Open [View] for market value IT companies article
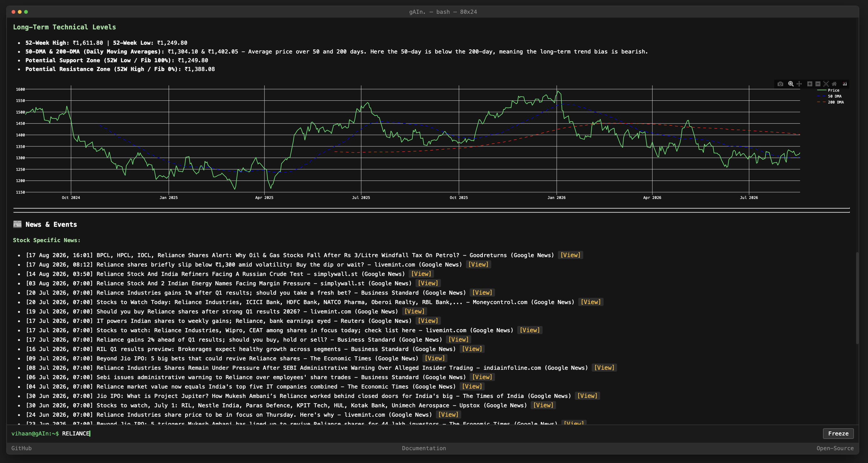The width and height of the screenshot is (868, 463). point(472,386)
